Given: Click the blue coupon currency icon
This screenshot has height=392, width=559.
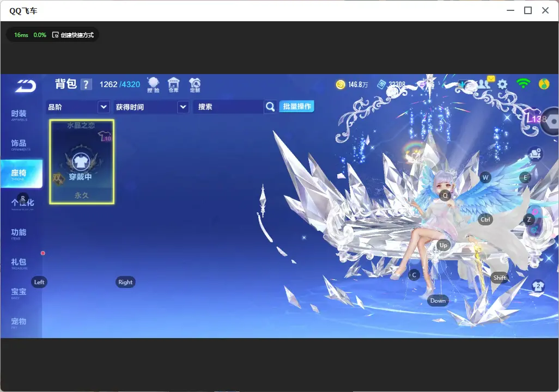Looking at the screenshot, I should pyautogui.click(x=381, y=84).
